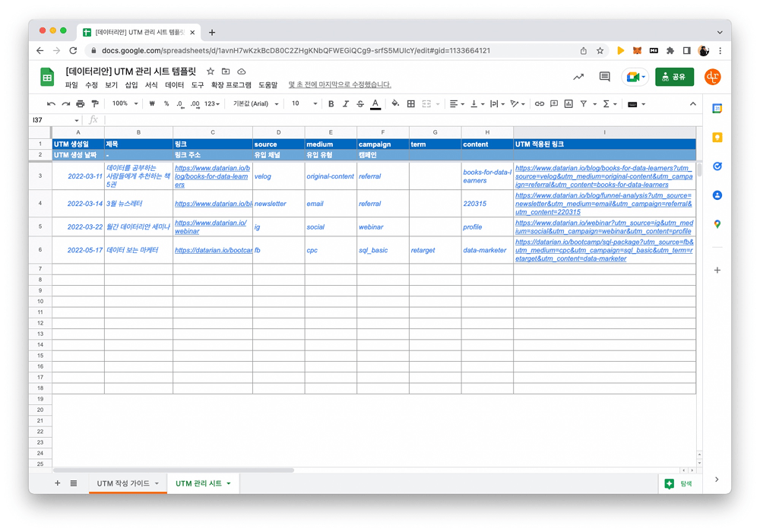The height and width of the screenshot is (532, 760).
Task: Click the insert link icon
Action: [540, 104]
